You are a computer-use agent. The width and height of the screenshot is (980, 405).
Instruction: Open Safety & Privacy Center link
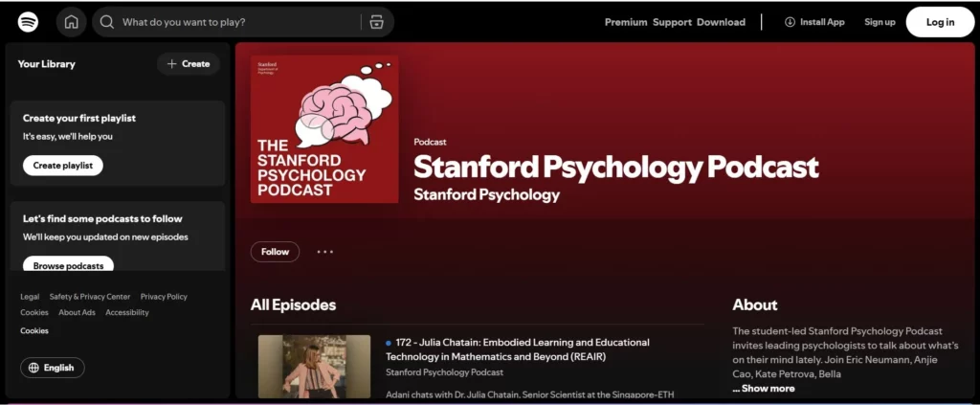point(90,297)
